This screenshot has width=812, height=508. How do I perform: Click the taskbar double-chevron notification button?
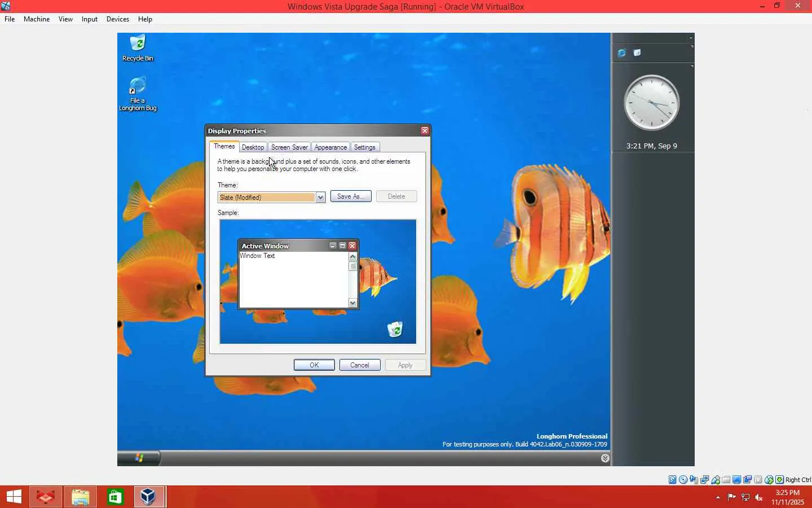pos(605,458)
